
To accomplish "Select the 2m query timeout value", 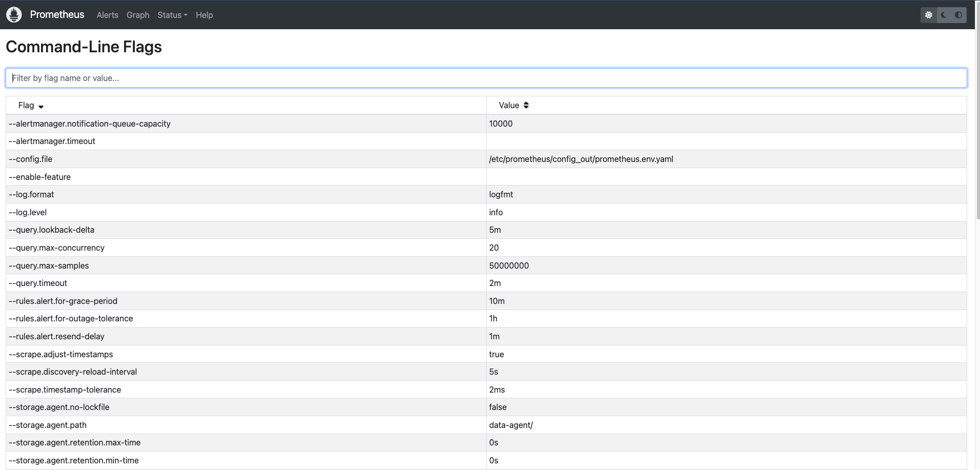I will (x=495, y=283).
